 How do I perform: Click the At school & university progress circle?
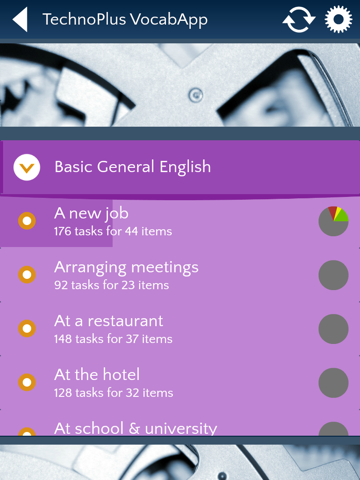pyautogui.click(x=333, y=429)
